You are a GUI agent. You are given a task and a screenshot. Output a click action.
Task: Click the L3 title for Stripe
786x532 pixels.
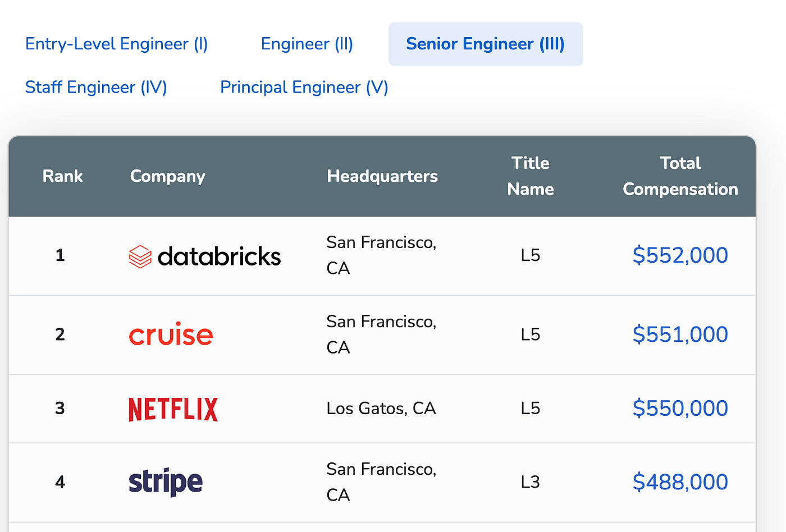click(x=531, y=482)
